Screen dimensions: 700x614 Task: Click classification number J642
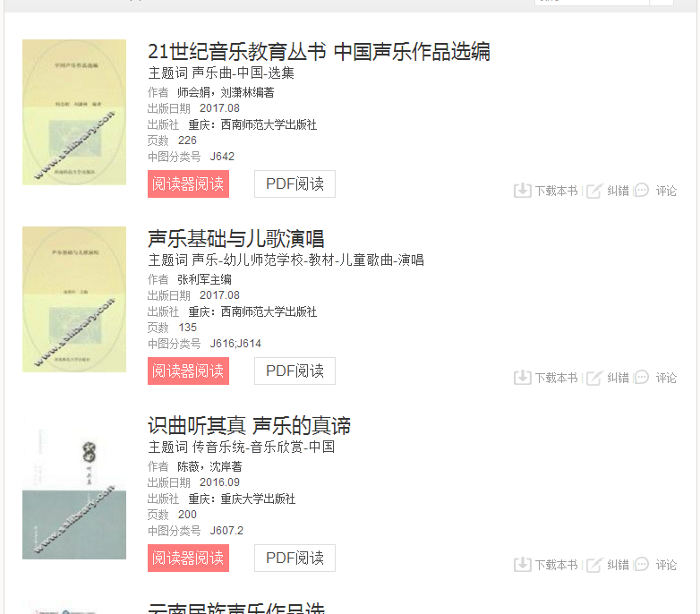click(x=222, y=157)
